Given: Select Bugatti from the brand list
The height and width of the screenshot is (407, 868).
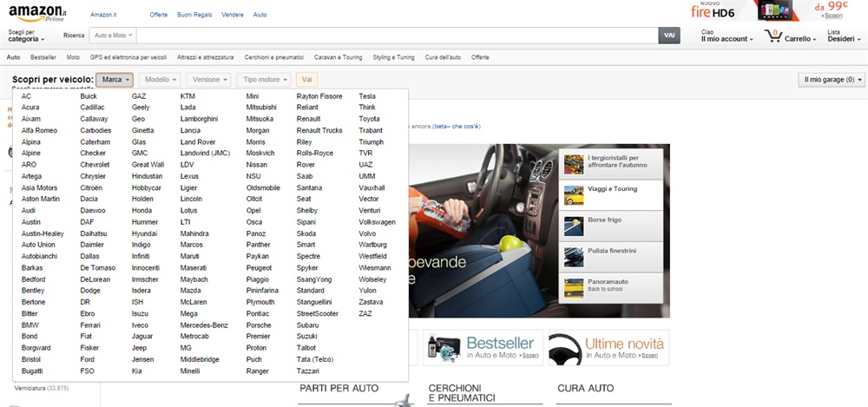Looking at the screenshot, I should [x=32, y=371].
